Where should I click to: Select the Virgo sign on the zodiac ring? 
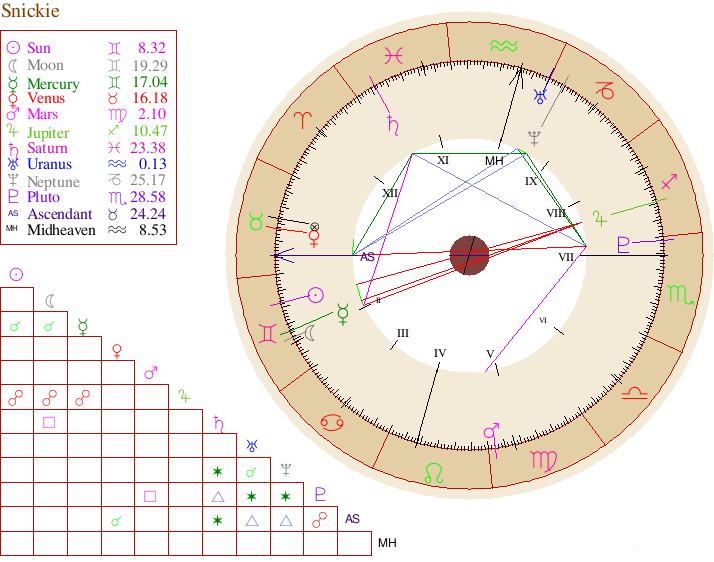544,461
